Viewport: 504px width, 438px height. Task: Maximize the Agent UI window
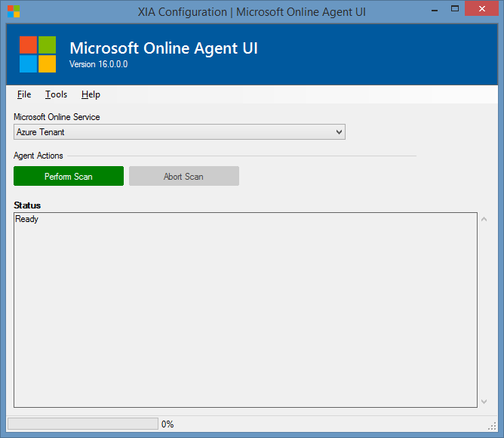coord(454,9)
